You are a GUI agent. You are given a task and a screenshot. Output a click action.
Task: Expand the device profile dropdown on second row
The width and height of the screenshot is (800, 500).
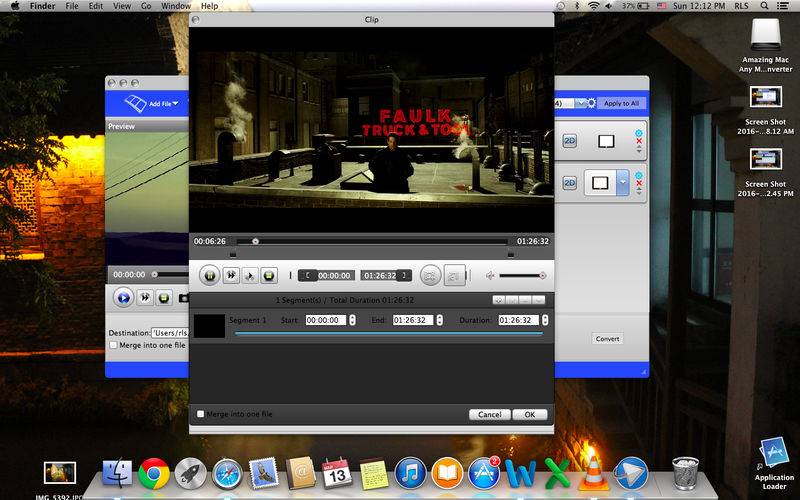click(x=622, y=183)
